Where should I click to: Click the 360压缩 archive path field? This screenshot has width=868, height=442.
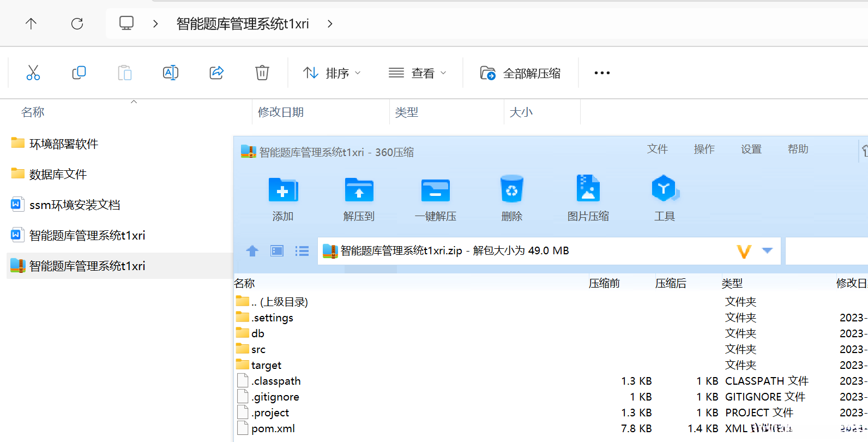tap(549, 250)
